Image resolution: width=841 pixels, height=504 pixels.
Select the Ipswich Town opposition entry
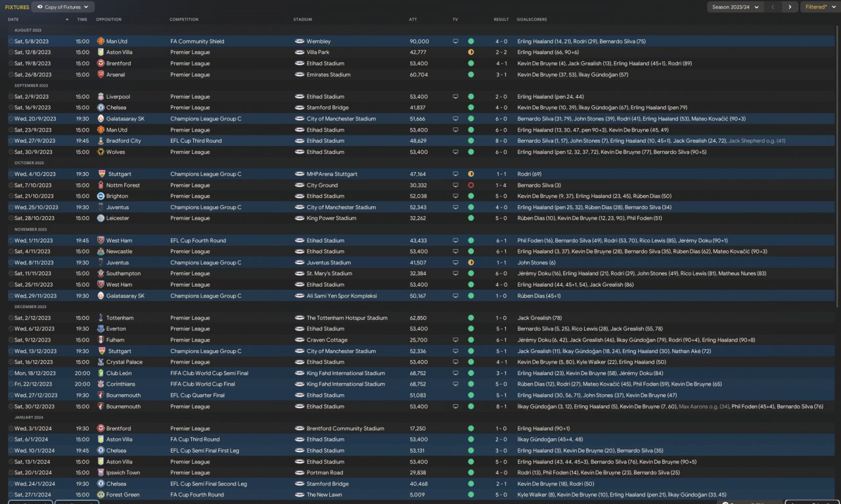[123, 472]
